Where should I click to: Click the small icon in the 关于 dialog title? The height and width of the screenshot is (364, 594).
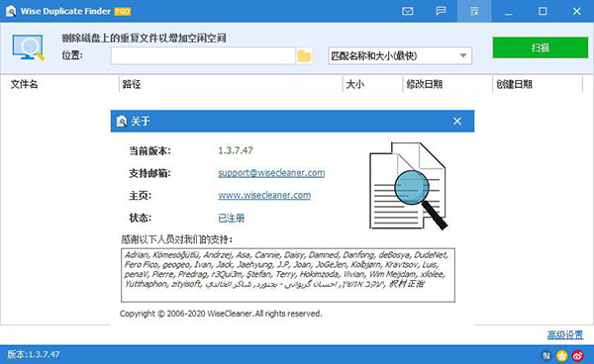point(122,121)
